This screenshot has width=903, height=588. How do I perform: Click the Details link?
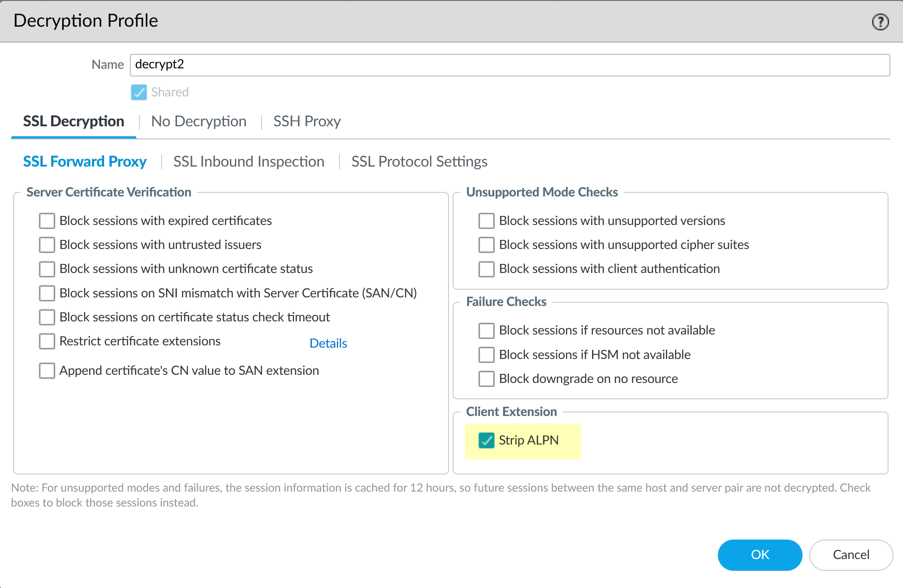coord(328,344)
